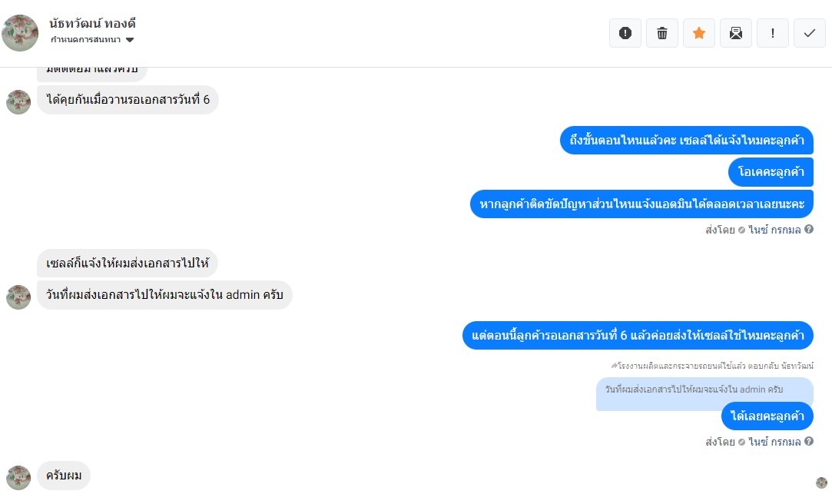Viewport: 832px width, 504px height.
Task: Flag conversation with the plain exclamation mark icon
Action: tap(773, 33)
